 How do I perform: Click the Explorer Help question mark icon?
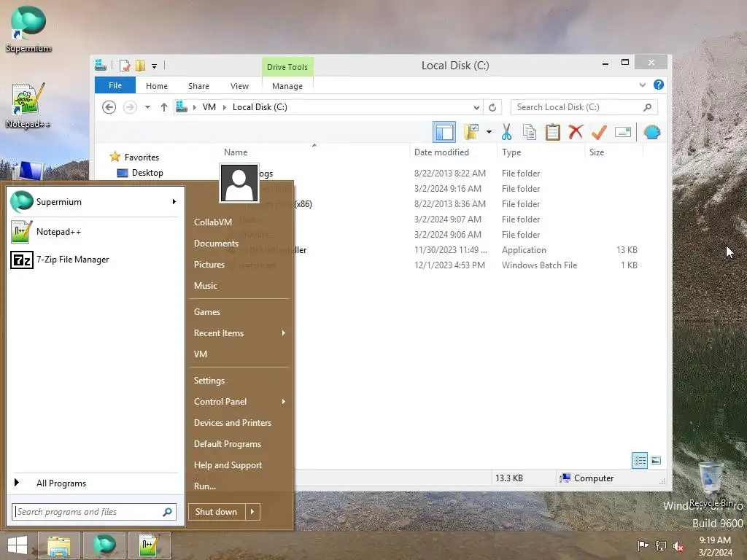click(659, 85)
